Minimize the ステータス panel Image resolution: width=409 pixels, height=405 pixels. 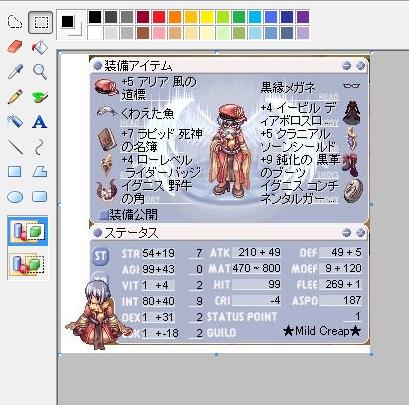(x=347, y=232)
